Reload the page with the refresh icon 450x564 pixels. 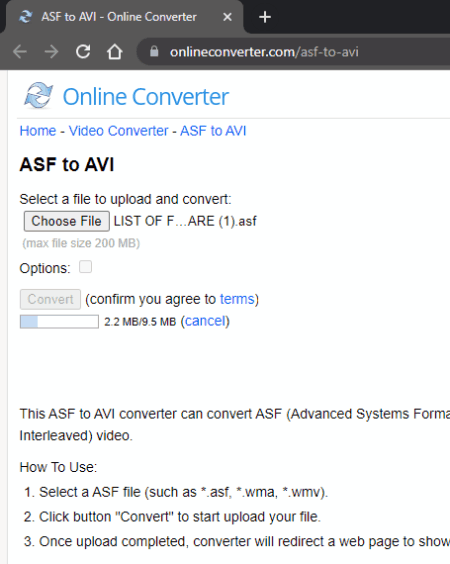click(x=83, y=52)
